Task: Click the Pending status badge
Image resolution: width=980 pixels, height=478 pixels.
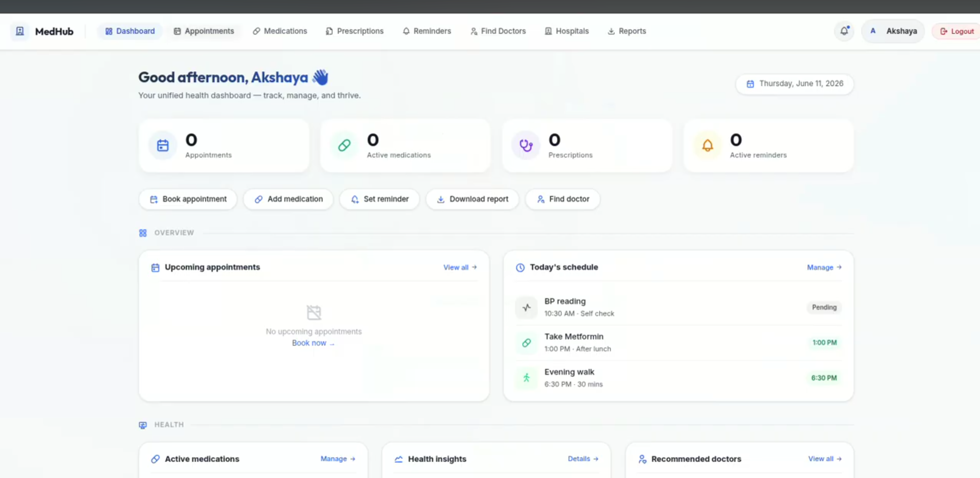Action: point(824,307)
